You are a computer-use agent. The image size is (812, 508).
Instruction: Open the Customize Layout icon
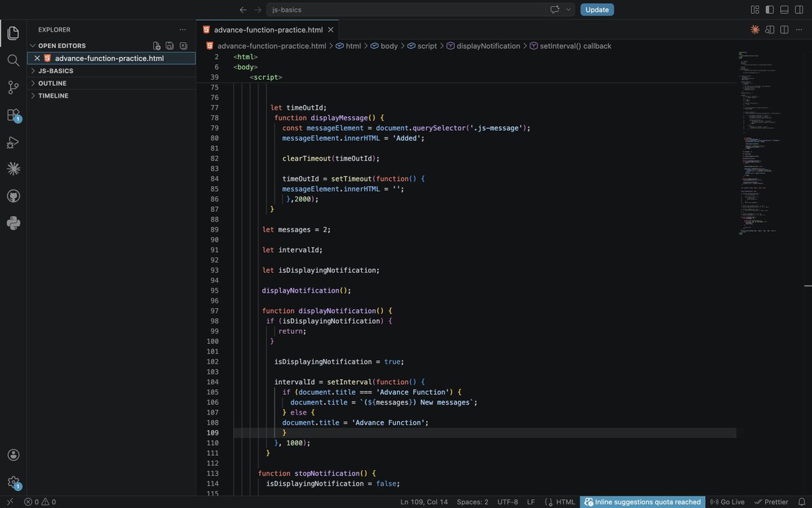755,9
